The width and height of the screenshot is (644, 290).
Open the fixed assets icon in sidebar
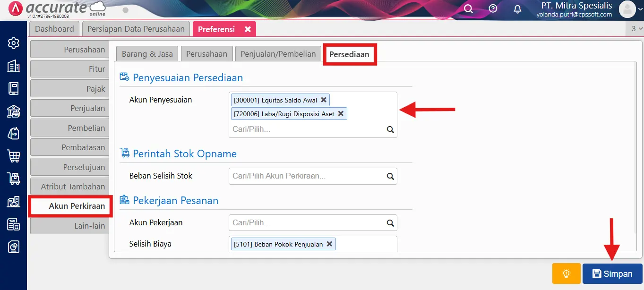pyautogui.click(x=13, y=202)
